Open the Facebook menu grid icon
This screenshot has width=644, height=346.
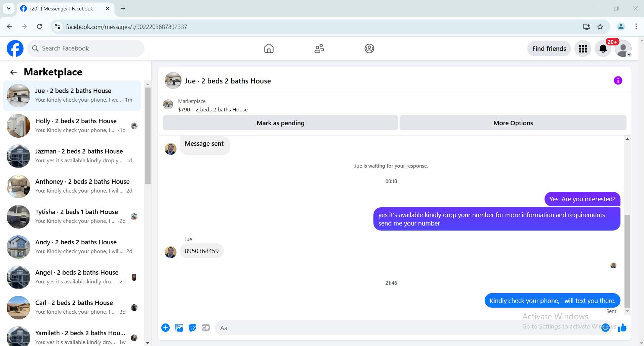583,48
